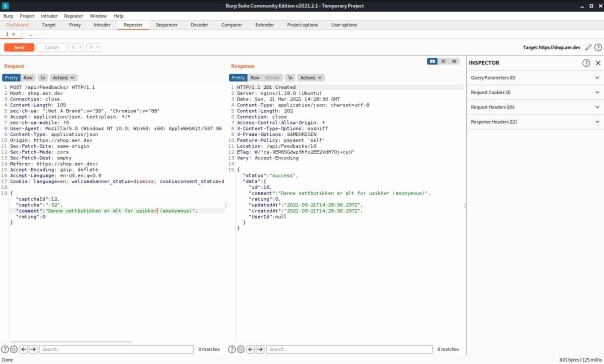Select side-by-side layout view
This screenshot has width=604, height=364.
(x=432, y=61)
